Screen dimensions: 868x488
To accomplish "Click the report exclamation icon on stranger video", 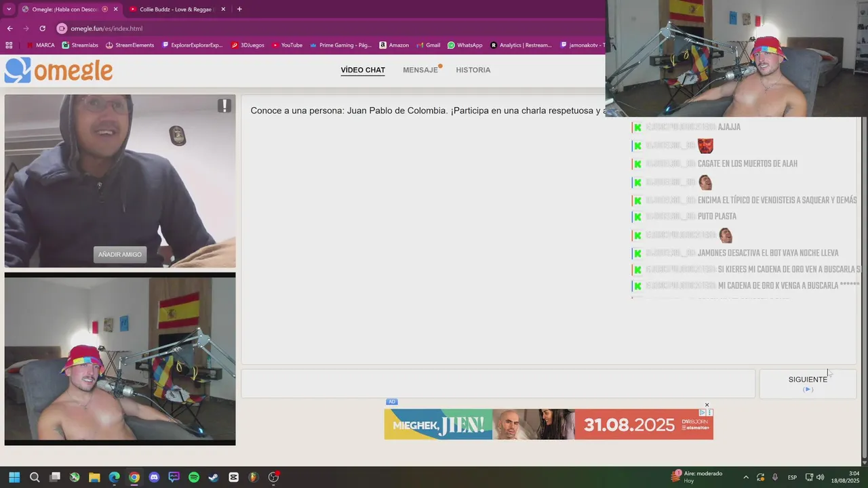I will [224, 106].
